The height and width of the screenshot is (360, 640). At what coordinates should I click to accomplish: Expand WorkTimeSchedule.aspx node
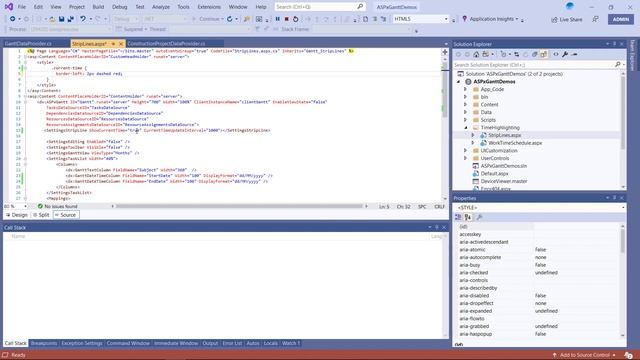473,143
